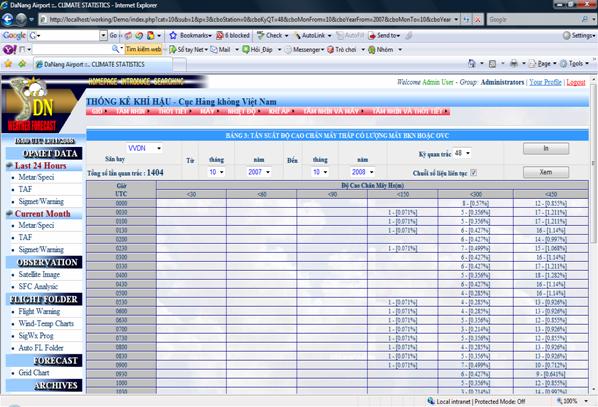Toggle the Chuỗi số liệu liên tục checkbox
The image size is (598, 407).
[473, 173]
